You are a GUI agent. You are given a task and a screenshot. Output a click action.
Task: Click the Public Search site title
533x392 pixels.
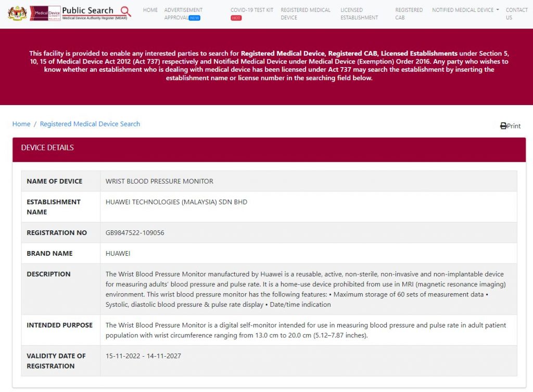[x=87, y=10]
